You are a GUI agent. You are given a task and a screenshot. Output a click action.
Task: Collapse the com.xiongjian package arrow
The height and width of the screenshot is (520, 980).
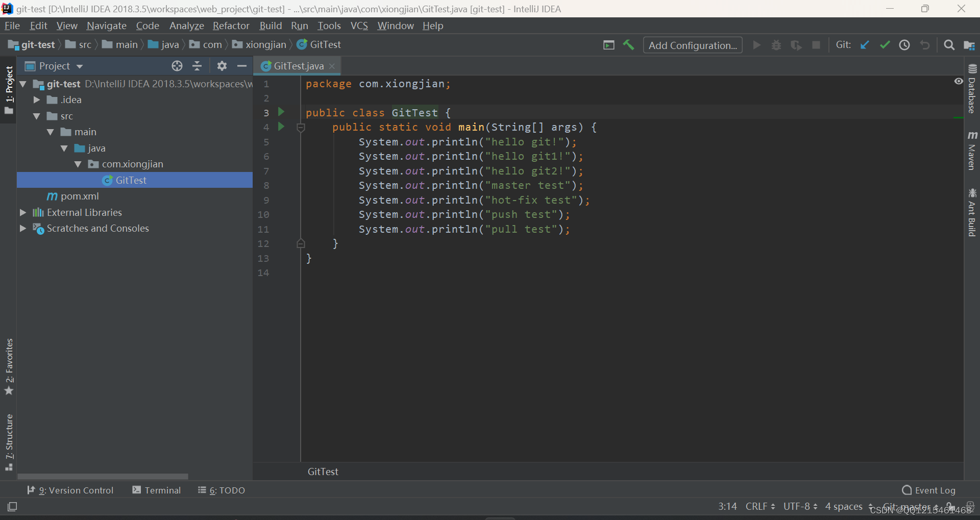click(x=78, y=164)
